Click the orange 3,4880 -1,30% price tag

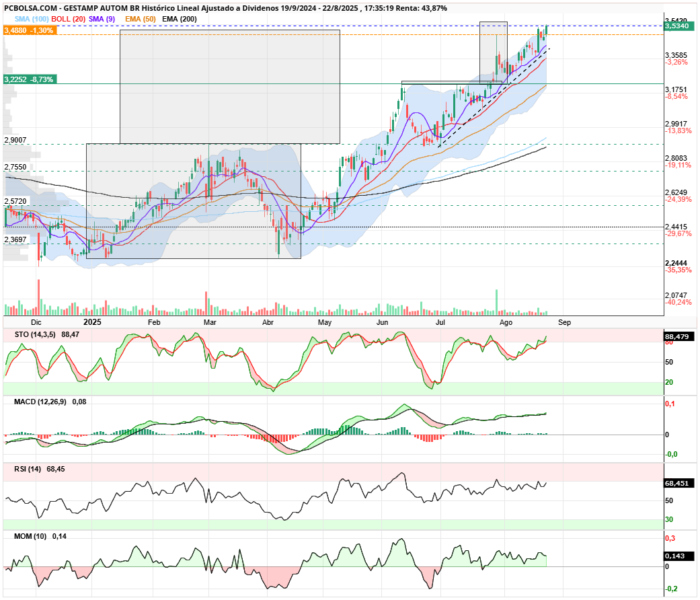click(x=30, y=30)
